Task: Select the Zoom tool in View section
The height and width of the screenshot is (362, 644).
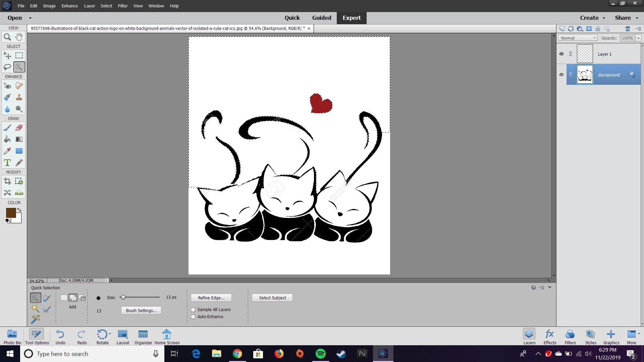Action: click(x=7, y=37)
